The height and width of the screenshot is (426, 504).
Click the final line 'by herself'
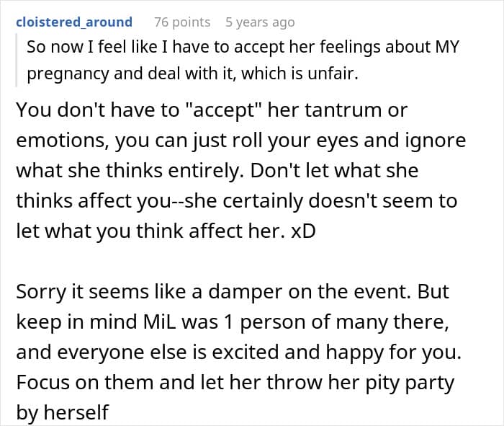pos(63,412)
